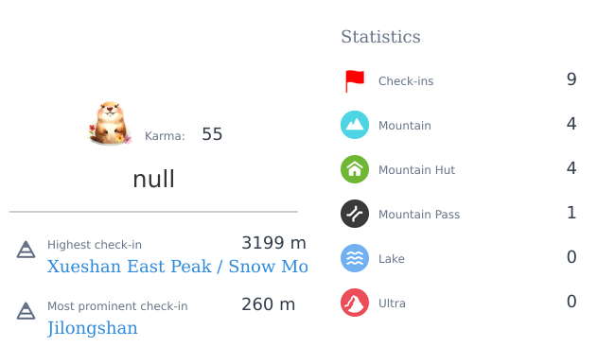
Task: Open the Jilongshan link
Action: 93,328
